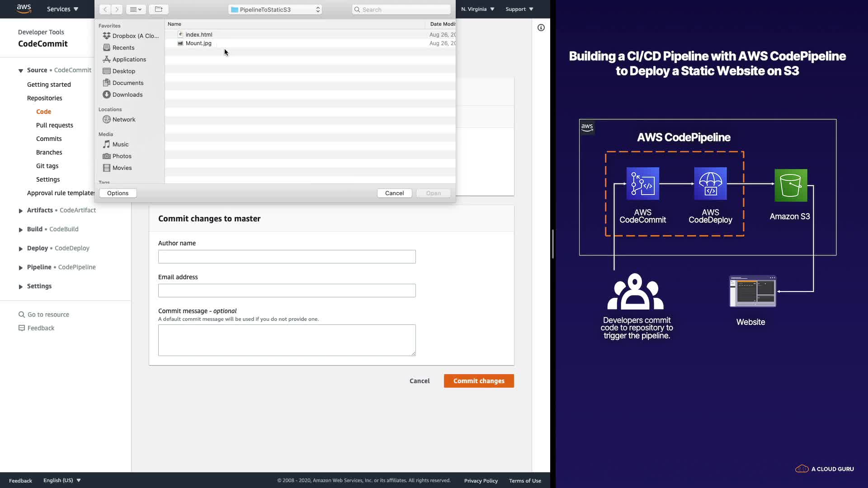
Task: Click the back arrow in file dialog
Action: click(x=105, y=9)
